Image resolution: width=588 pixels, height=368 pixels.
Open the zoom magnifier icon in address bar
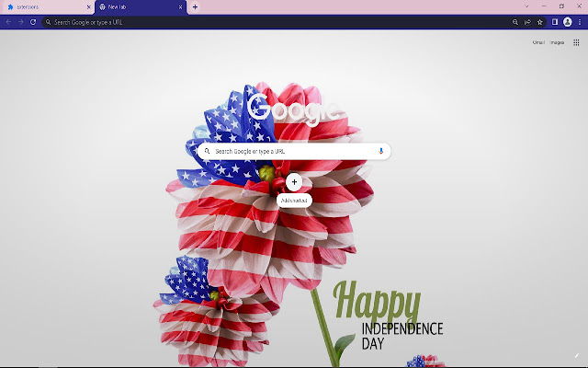(515, 22)
